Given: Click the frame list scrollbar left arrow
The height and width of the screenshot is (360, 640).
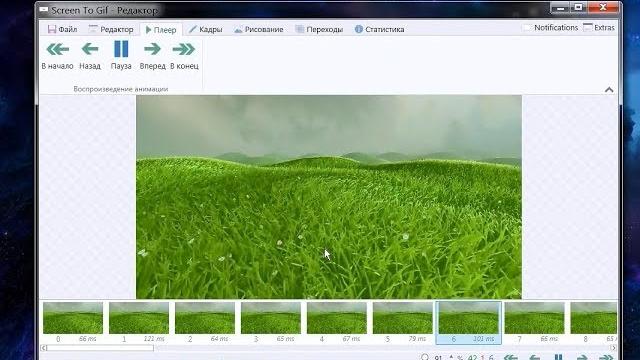Looking at the screenshot, I should pos(44,348).
